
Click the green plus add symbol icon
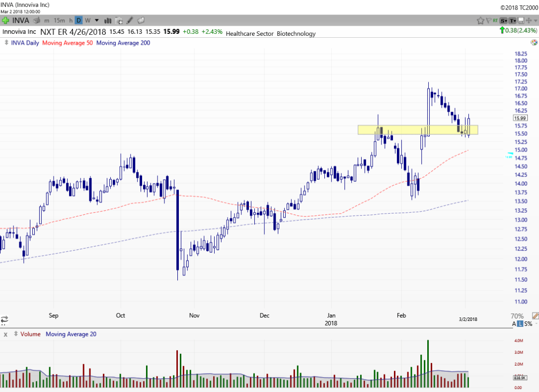[x=5, y=20]
